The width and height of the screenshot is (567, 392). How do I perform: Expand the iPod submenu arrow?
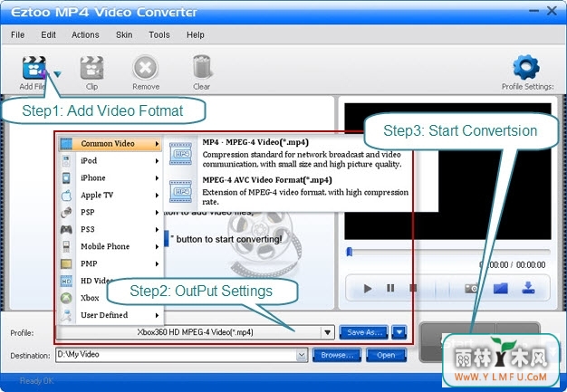pos(157,161)
